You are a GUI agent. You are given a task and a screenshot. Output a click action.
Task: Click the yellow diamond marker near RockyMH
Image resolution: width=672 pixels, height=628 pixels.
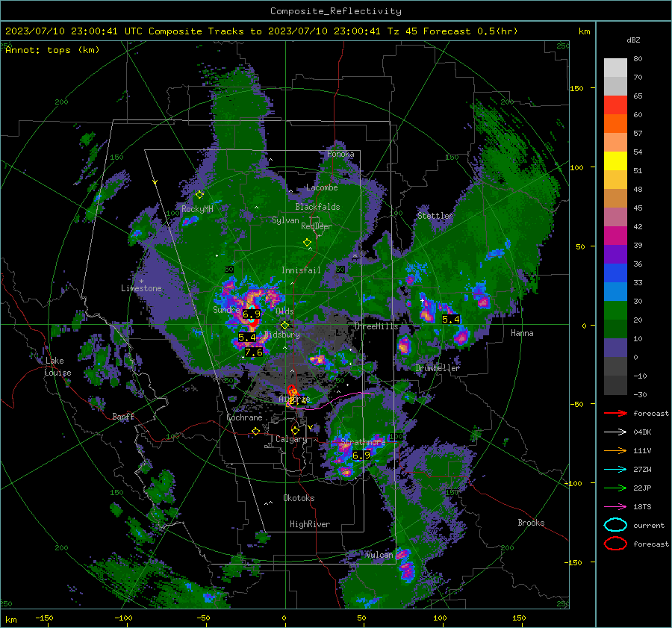click(x=199, y=195)
